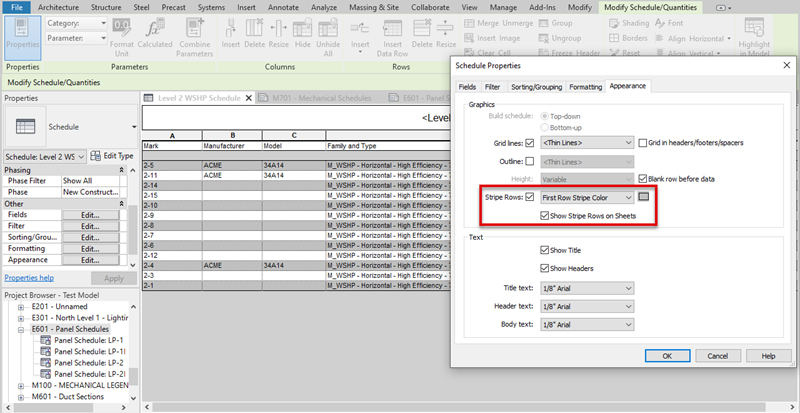This screenshot has height=413, width=800.
Task: Open the Grid lines style dropdown
Action: [x=587, y=143]
